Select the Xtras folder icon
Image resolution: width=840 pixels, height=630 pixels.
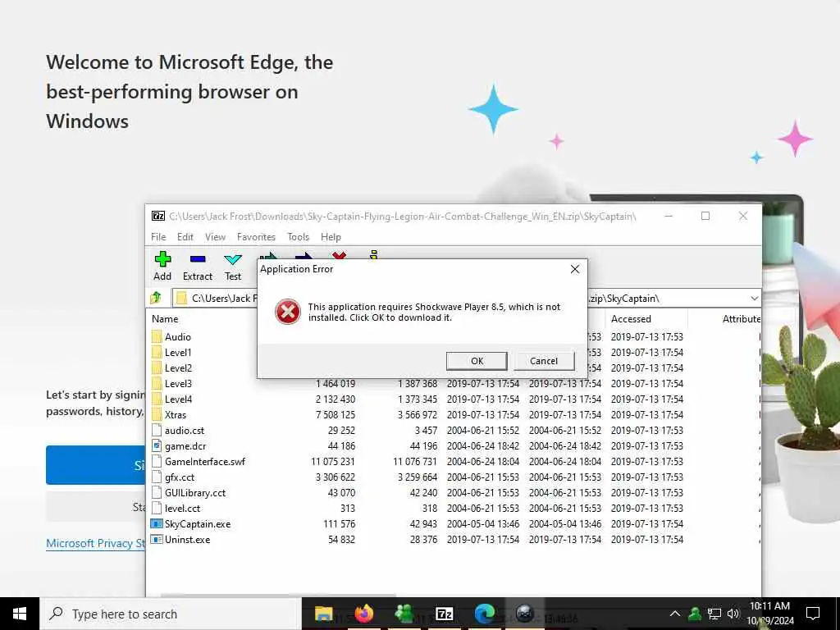[x=157, y=414]
